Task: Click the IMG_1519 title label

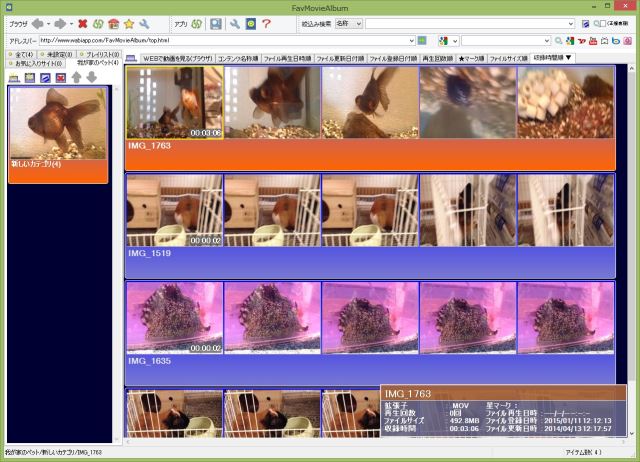Action: pyautogui.click(x=149, y=253)
